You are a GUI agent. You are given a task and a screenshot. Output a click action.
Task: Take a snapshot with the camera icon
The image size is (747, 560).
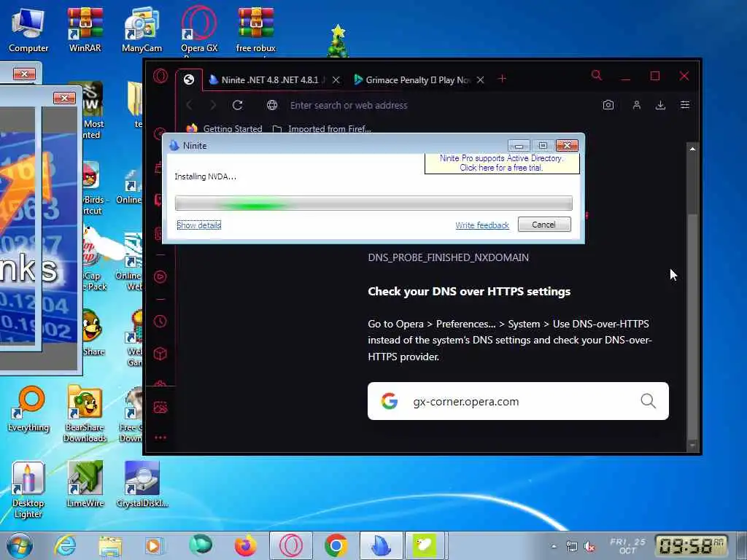(x=608, y=105)
